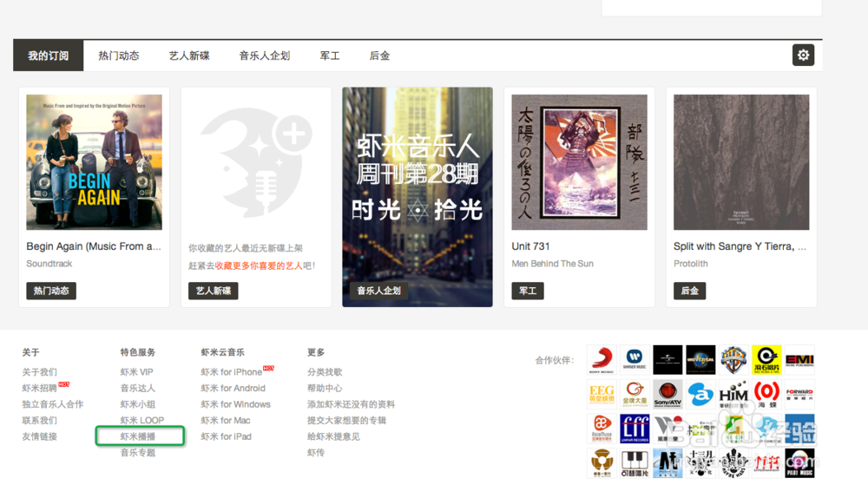Open the Unfair Records blue logo

[635, 429]
